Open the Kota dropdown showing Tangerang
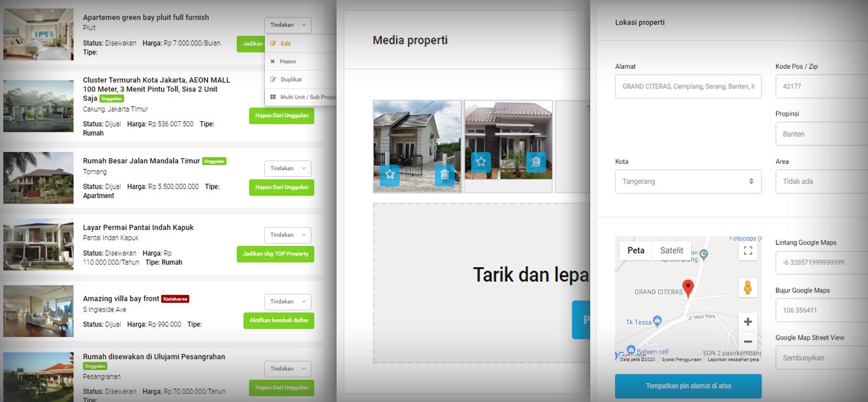This screenshot has height=402, width=868. 688,181
